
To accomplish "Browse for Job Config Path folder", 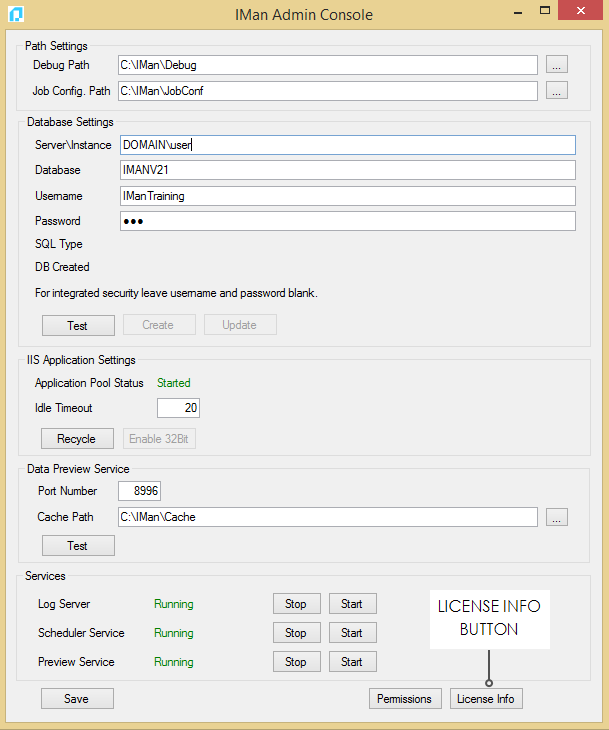I will tap(557, 91).
